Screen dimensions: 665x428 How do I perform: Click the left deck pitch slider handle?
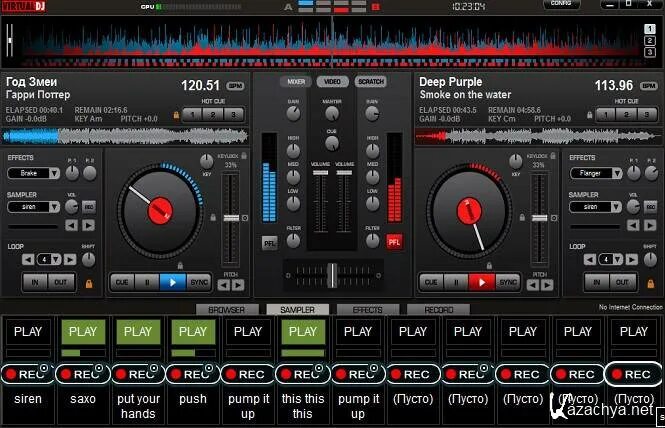231,218
